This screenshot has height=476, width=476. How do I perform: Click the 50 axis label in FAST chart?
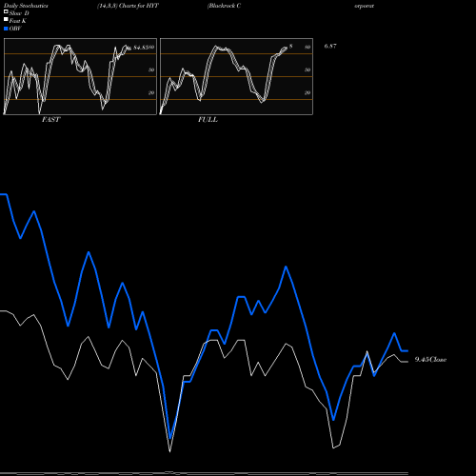coord(151,69)
